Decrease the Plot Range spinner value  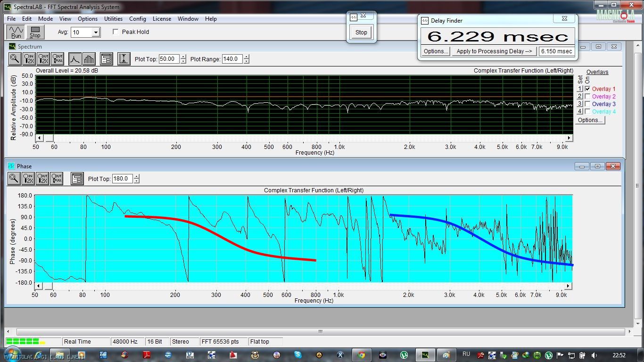(x=247, y=61)
